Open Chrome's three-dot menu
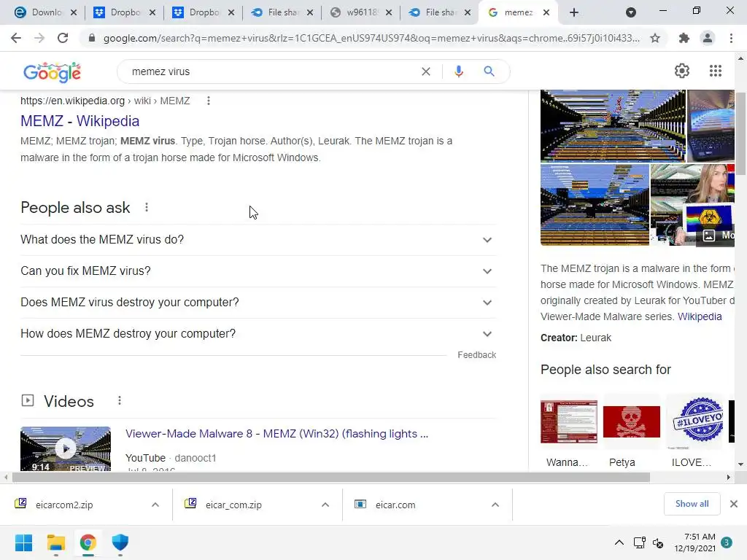The width and height of the screenshot is (747, 560). pos(731,38)
